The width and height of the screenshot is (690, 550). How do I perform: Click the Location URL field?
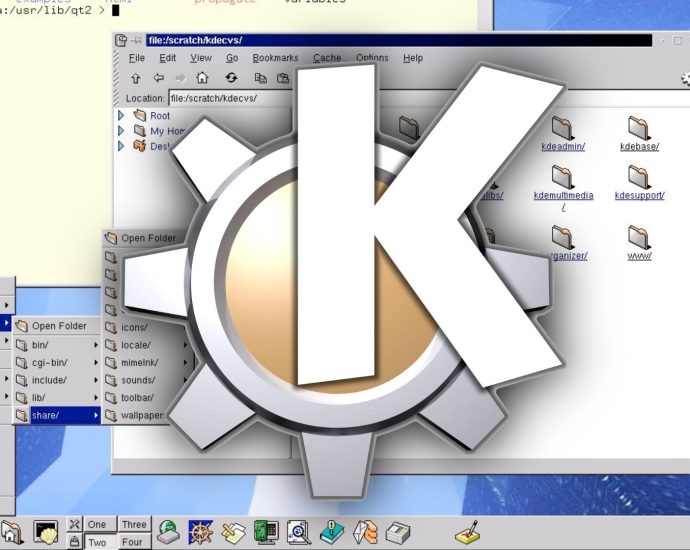point(229,98)
